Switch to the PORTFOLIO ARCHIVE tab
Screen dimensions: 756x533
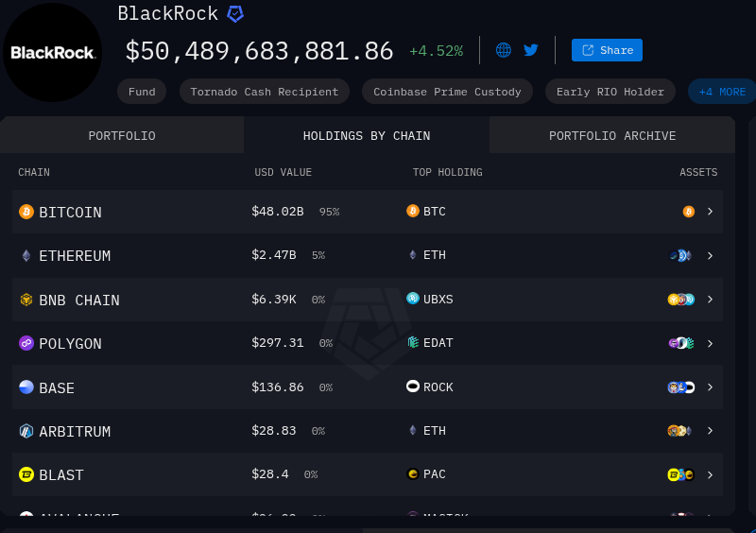[612, 135]
